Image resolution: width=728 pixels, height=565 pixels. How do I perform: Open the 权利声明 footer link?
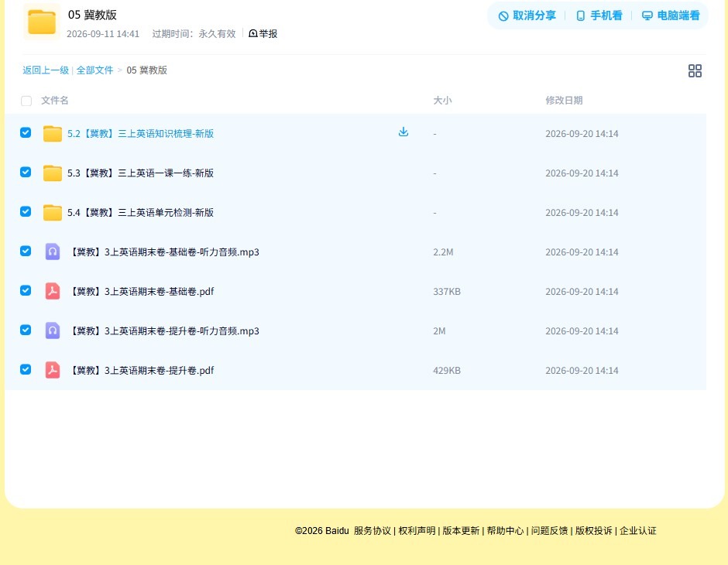pos(417,531)
